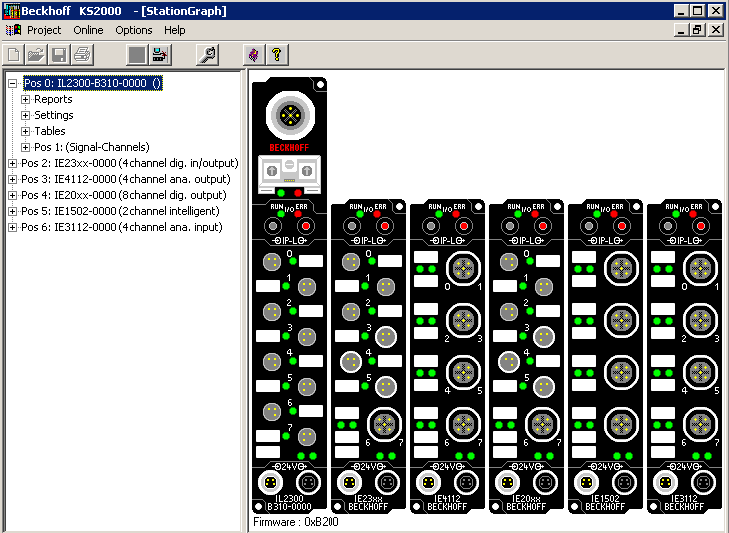Expand the Reports tree node

click(x=26, y=100)
